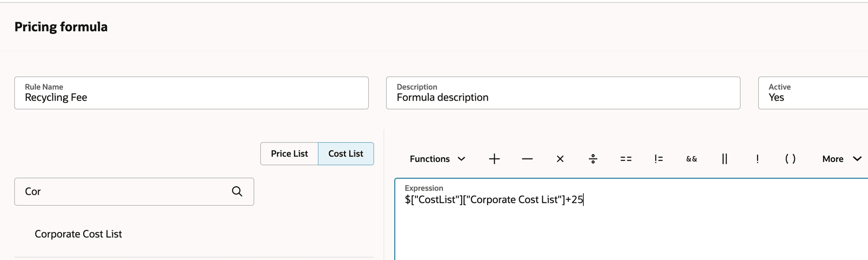The width and height of the screenshot is (868, 260).
Task: Select the Cost List toggle
Action: coord(346,154)
